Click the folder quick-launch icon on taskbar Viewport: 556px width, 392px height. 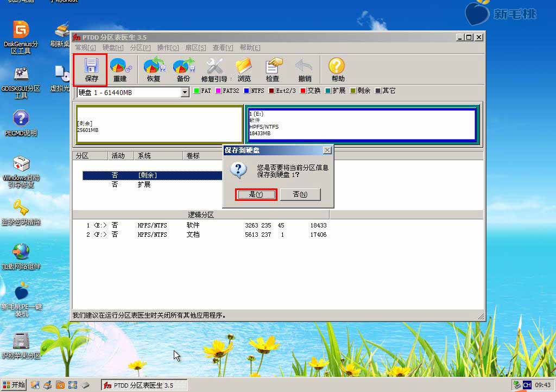(60, 385)
